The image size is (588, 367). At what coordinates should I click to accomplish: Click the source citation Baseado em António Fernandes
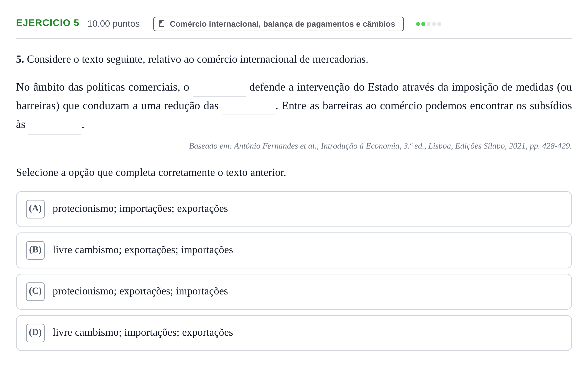point(380,146)
